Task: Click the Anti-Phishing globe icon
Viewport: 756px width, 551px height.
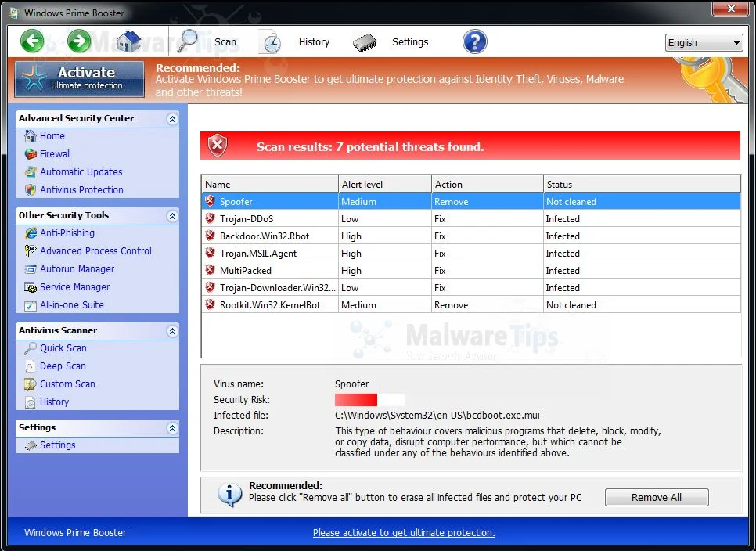Action: tap(31, 232)
